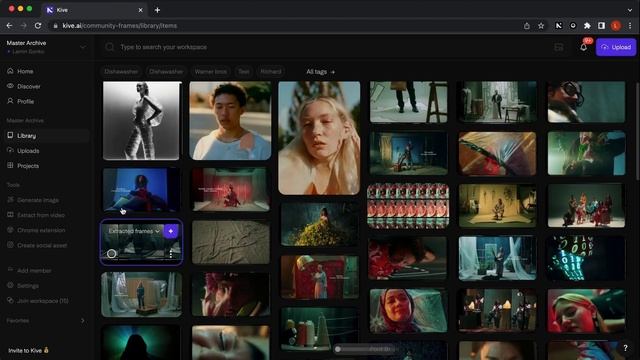This screenshot has height=360, width=640.
Task: Click the view layout icon beside the notifications bell
Action: [559, 47]
